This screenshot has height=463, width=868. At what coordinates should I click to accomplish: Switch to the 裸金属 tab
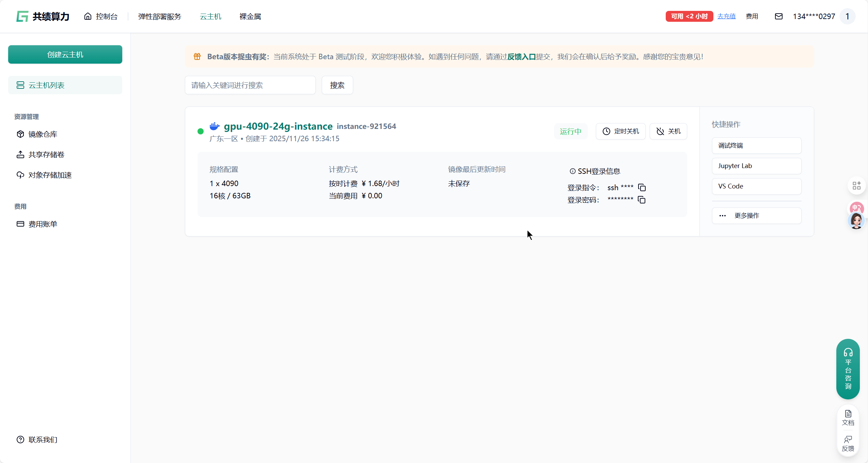(x=250, y=16)
